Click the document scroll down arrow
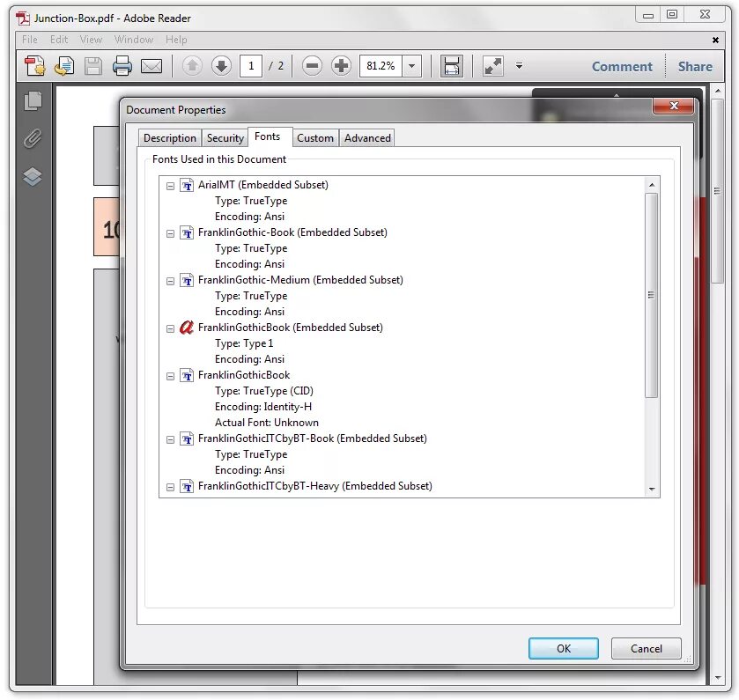The width and height of the screenshot is (739, 700). [x=718, y=678]
